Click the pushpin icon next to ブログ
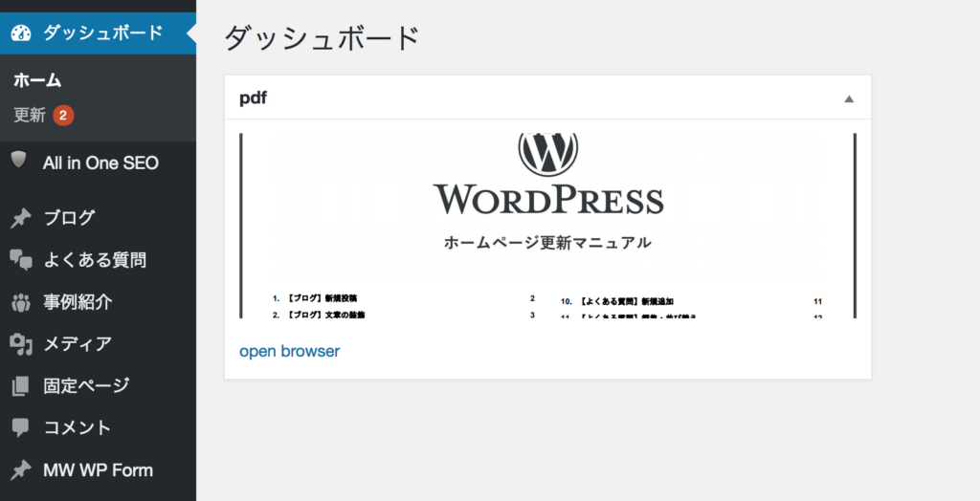Viewport: 980px width, 501px height. [21, 218]
